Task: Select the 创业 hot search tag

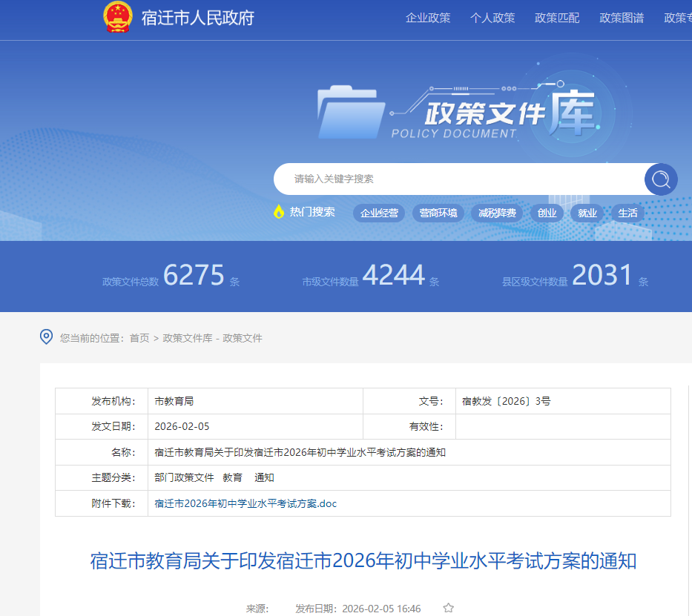Action: (x=547, y=213)
